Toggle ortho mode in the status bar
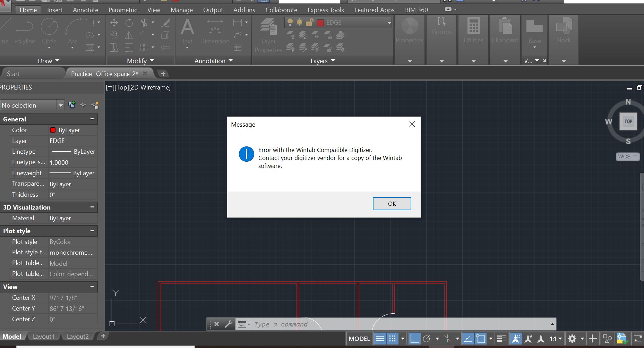The image size is (644, 348). [x=415, y=338]
